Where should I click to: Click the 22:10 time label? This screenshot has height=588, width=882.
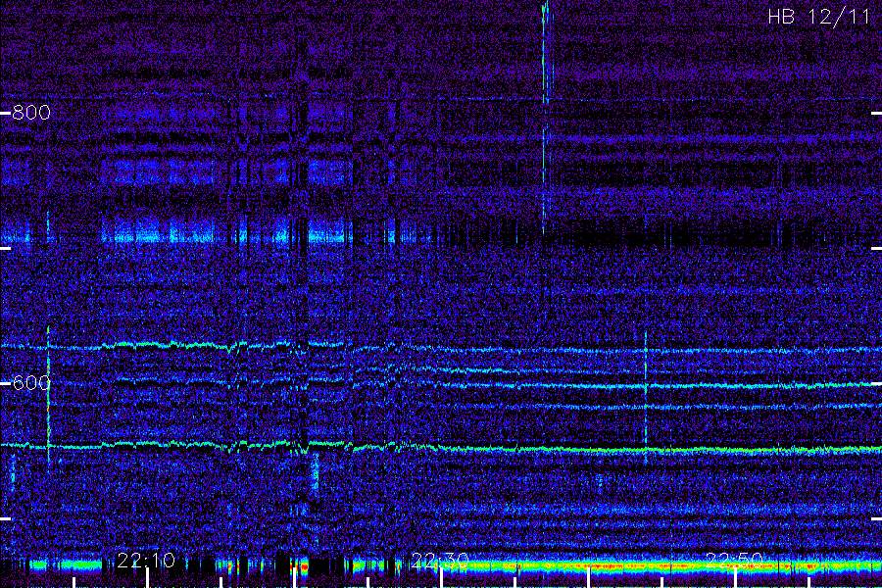146,561
